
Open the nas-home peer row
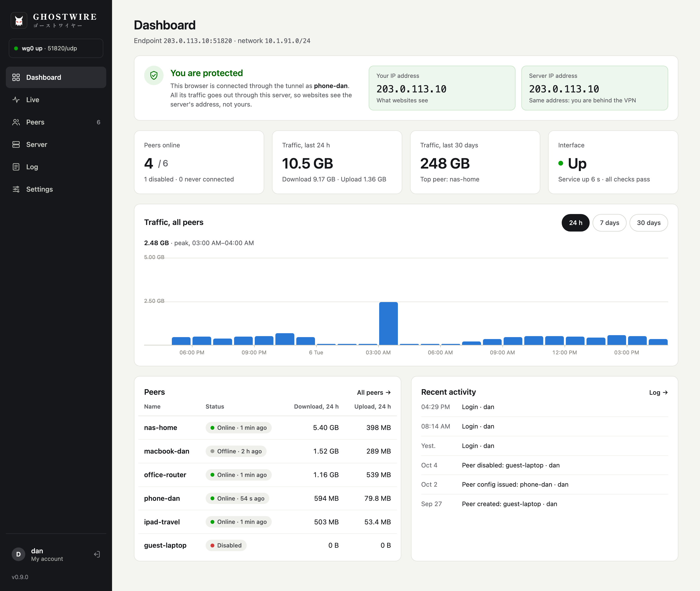click(x=267, y=428)
